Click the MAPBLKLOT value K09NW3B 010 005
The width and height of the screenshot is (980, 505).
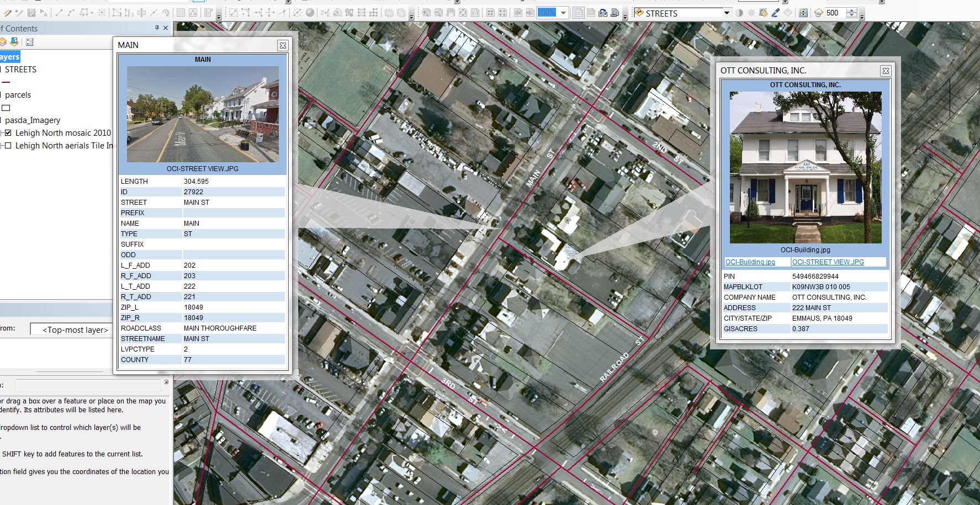click(x=821, y=287)
